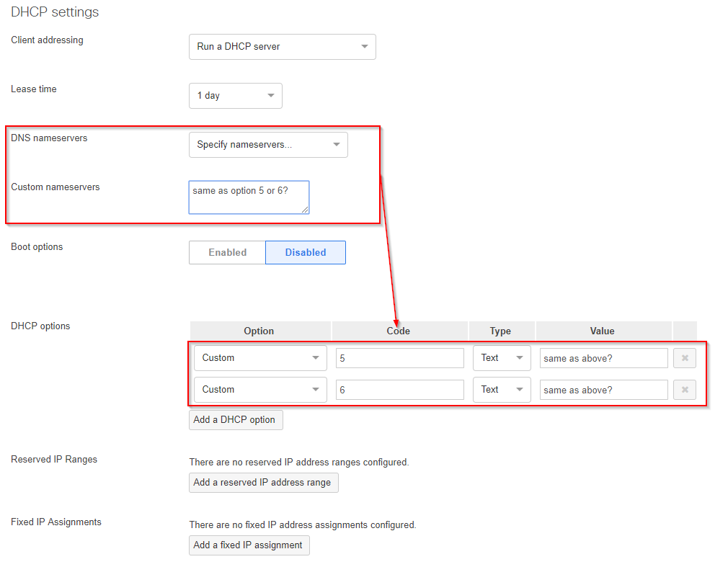Add a reserved IP address range

point(263,483)
